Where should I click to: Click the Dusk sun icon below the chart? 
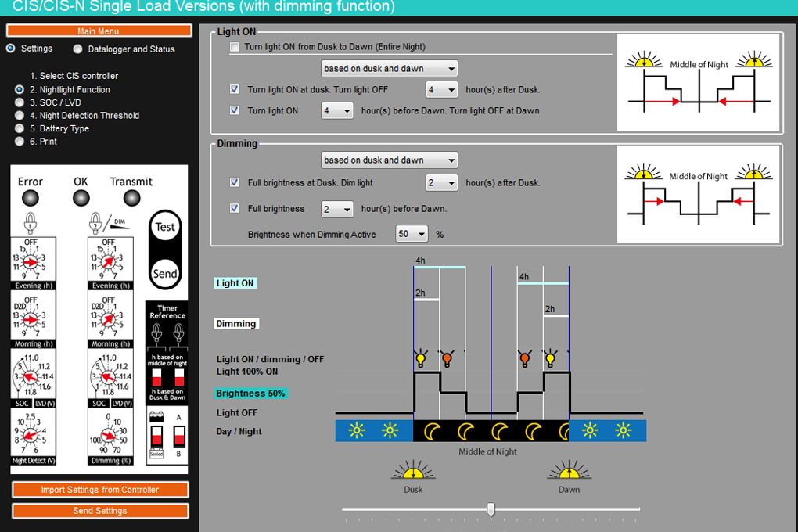(x=413, y=471)
